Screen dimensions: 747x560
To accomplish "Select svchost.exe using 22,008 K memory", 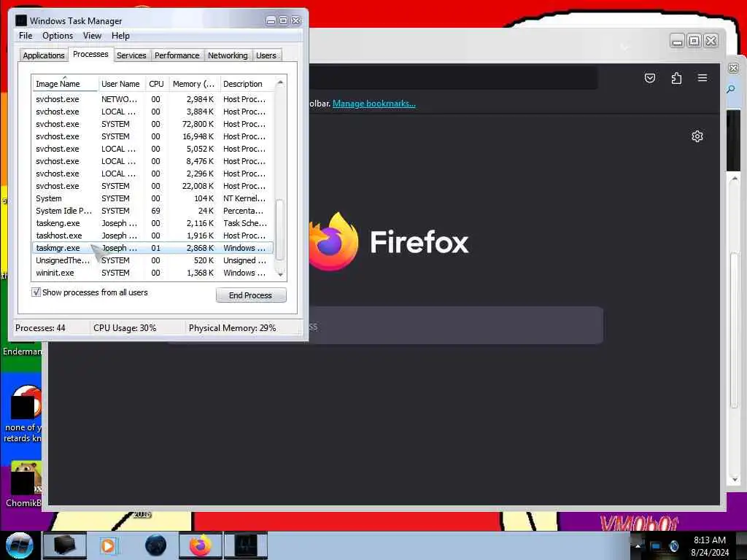I will tap(153, 186).
